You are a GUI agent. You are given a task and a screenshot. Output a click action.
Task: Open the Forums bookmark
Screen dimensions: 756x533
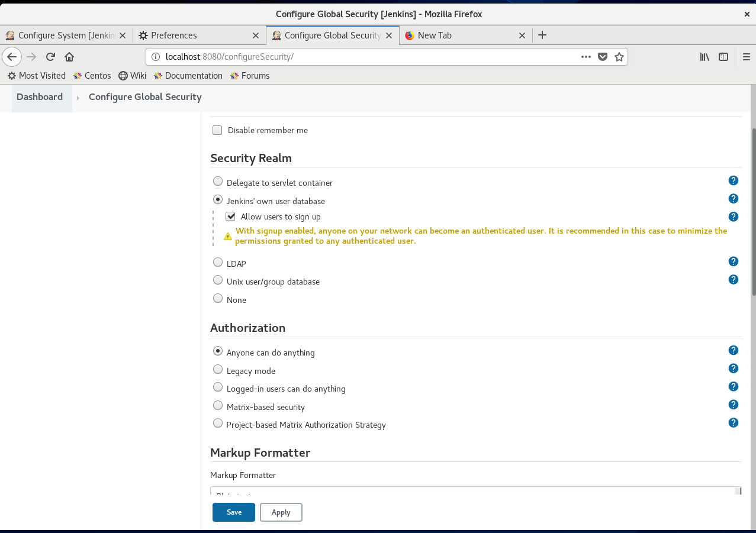250,76
